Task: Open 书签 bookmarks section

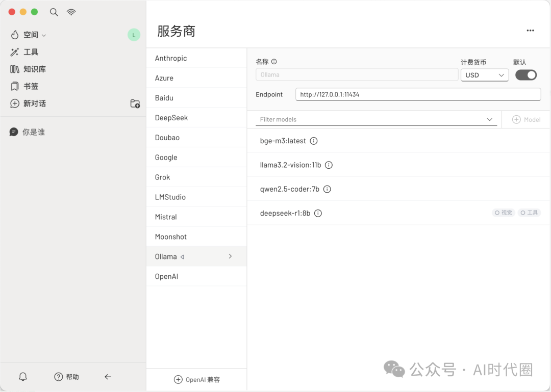Action: [x=31, y=87]
